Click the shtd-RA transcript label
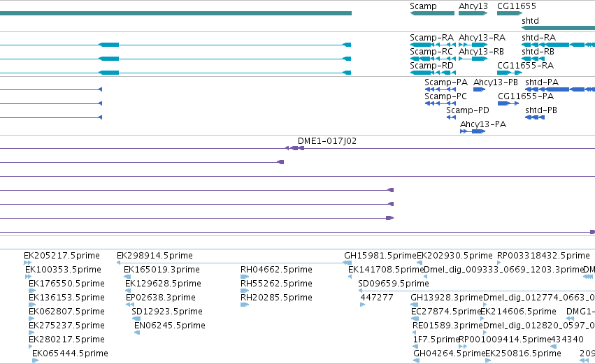595x364 pixels. pyautogui.click(x=538, y=38)
